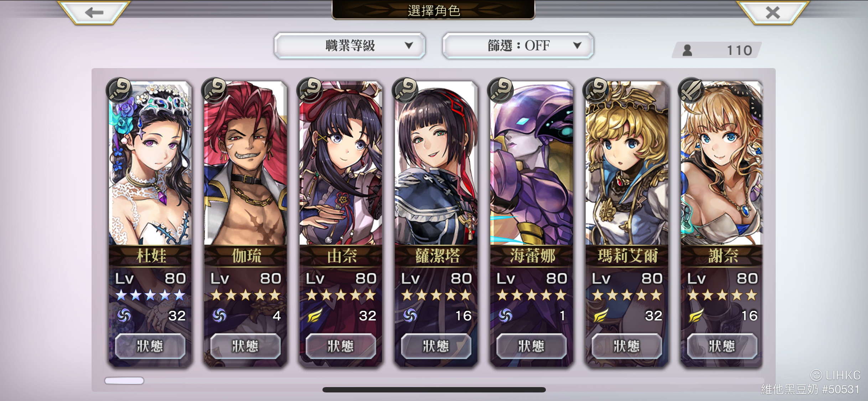Viewport: 868px width, 401px height.
Task: Click the wing element icon on 瑪莉艾爾's card
Action: point(601,315)
